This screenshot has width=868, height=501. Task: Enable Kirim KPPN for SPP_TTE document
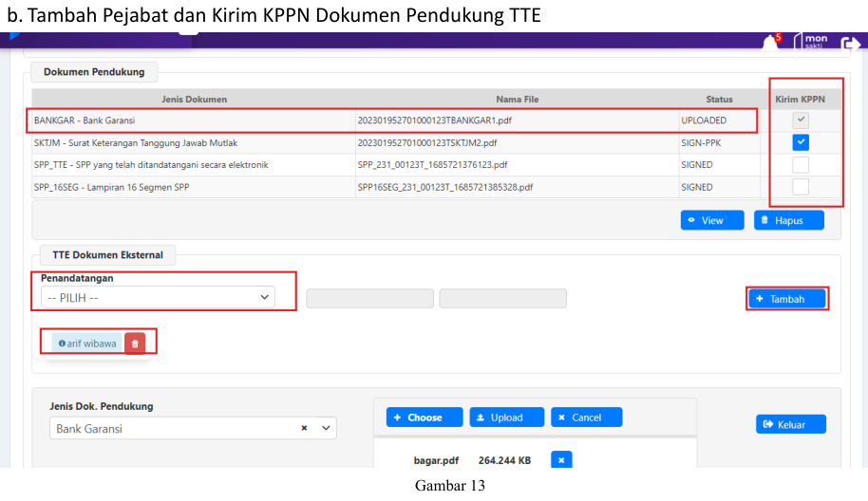click(801, 165)
